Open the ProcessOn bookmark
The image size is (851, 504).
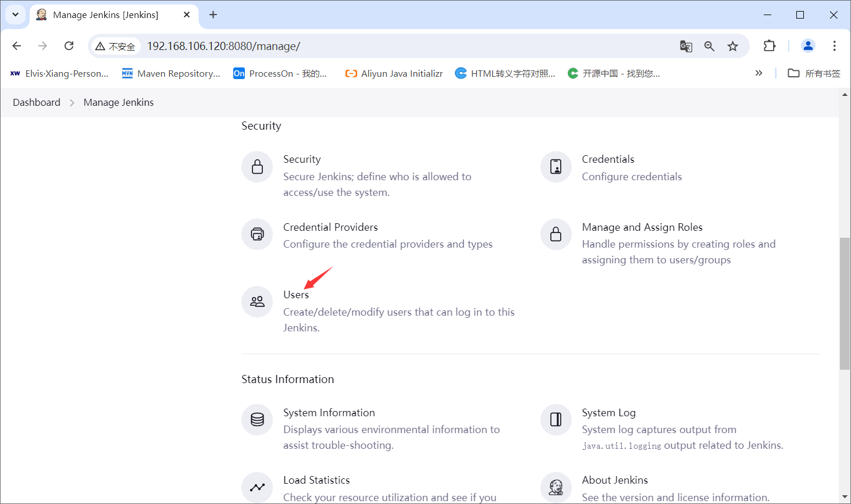point(280,73)
